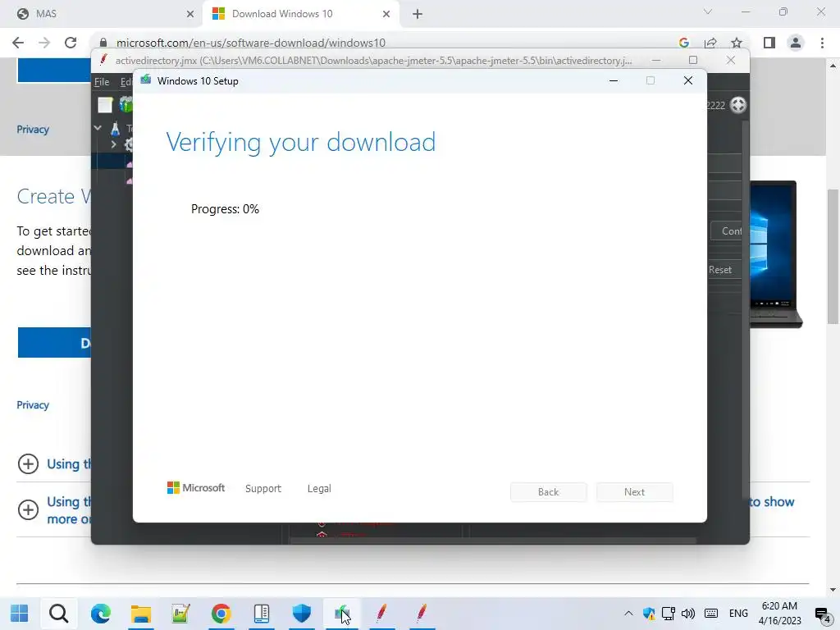Open Microsoft Edge from the taskbar
The width and height of the screenshot is (840, 630).
coord(100,614)
